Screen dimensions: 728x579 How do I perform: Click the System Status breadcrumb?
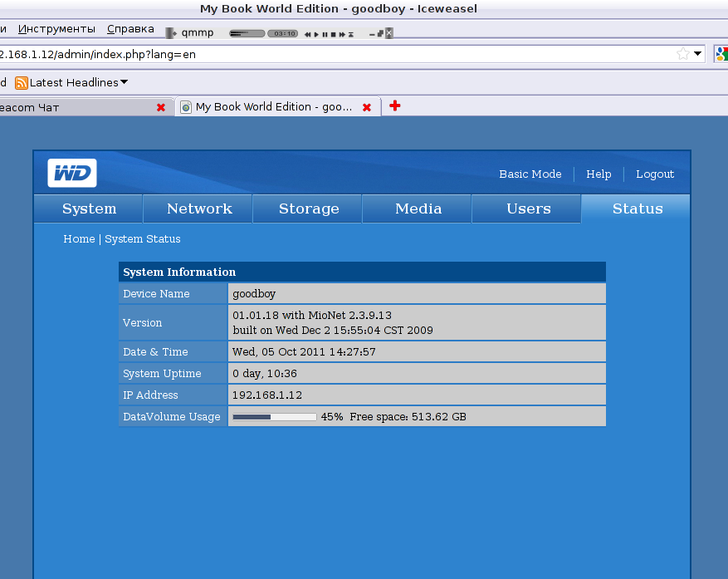click(x=143, y=239)
